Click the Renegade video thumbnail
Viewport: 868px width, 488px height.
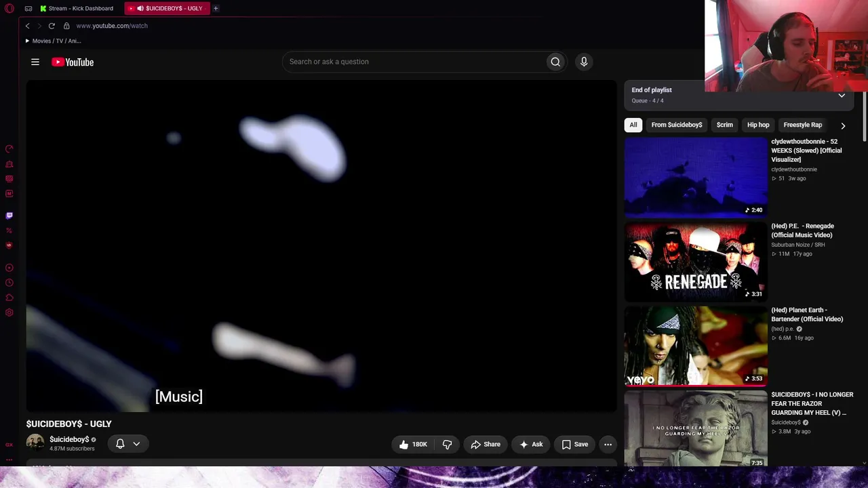(x=696, y=262)
